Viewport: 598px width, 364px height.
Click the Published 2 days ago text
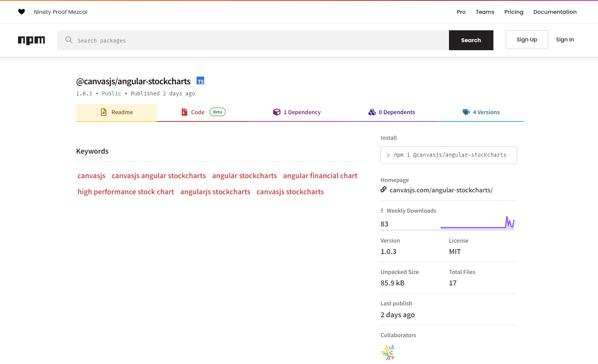tap(163, 93)
